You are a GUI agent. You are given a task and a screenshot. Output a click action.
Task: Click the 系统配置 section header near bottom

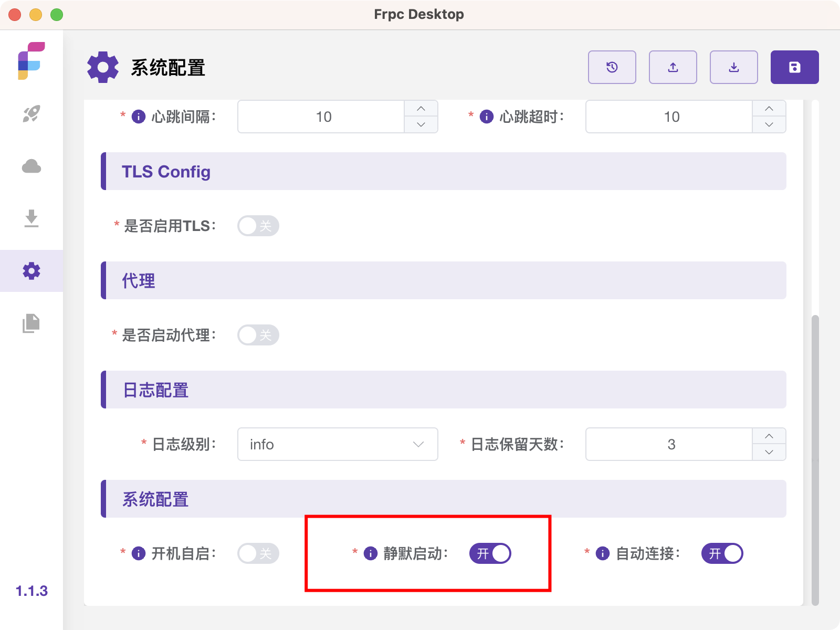click(444, 499)
